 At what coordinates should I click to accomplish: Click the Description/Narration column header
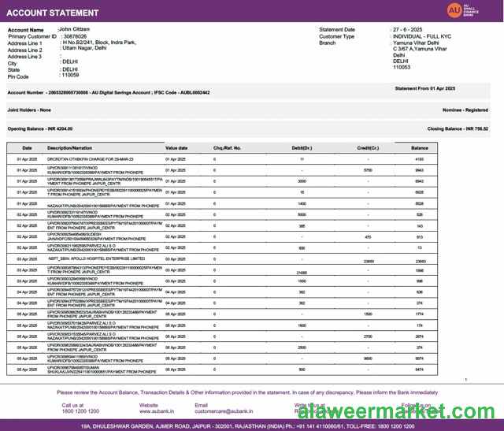coord(69,148)
